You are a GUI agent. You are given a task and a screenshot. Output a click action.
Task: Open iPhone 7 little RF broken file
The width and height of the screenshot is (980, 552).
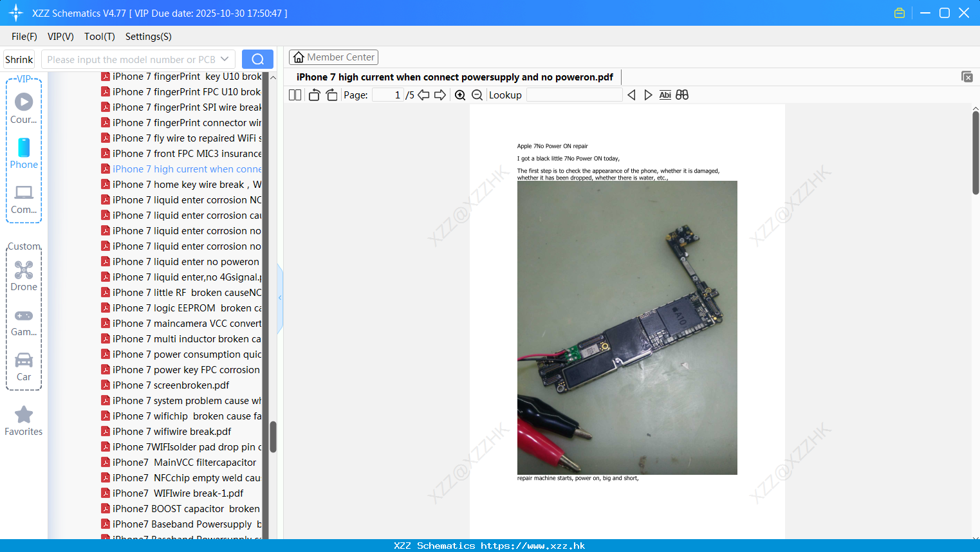point(181,293)
